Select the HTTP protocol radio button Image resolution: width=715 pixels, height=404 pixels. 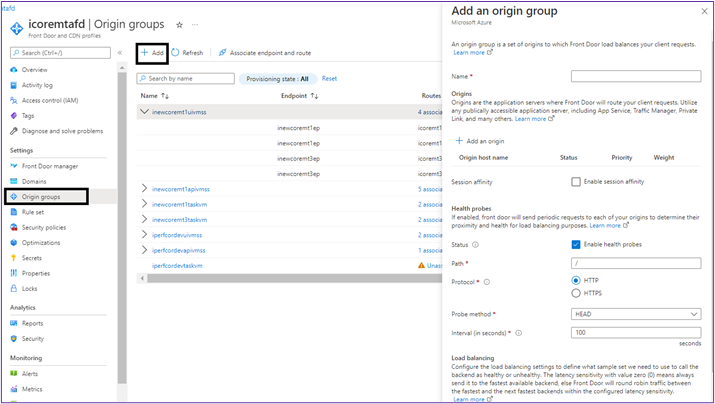576,281
